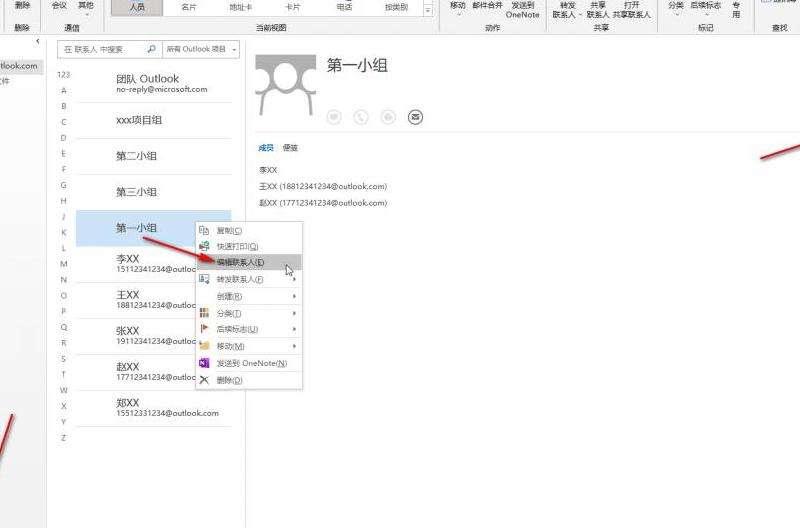Screen dimensions: 800x528
Task: Expand the current view gallery in ribbon
Action: point(429,10)
